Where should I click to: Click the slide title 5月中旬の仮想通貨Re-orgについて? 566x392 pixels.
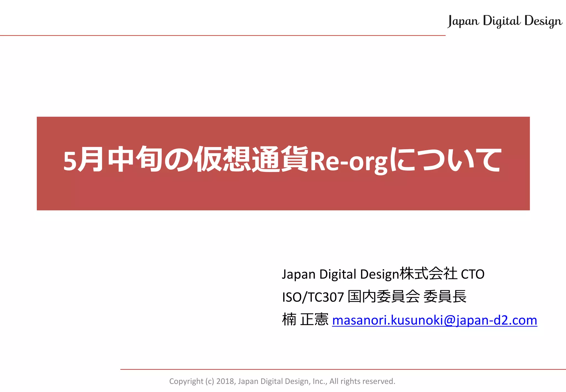282,160
